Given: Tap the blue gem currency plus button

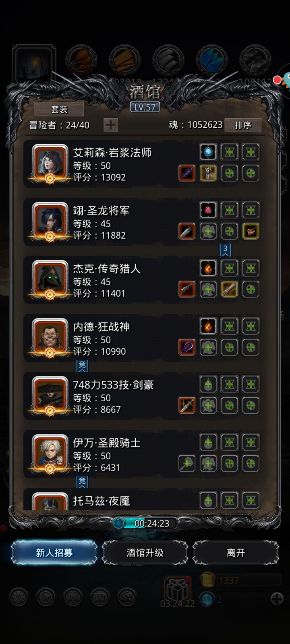Looking at the screenshot, I should click(277, 599).
